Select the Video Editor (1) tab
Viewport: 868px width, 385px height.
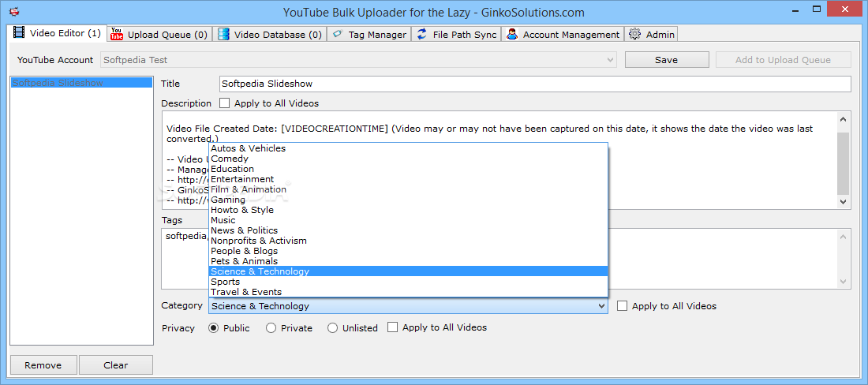58,32
